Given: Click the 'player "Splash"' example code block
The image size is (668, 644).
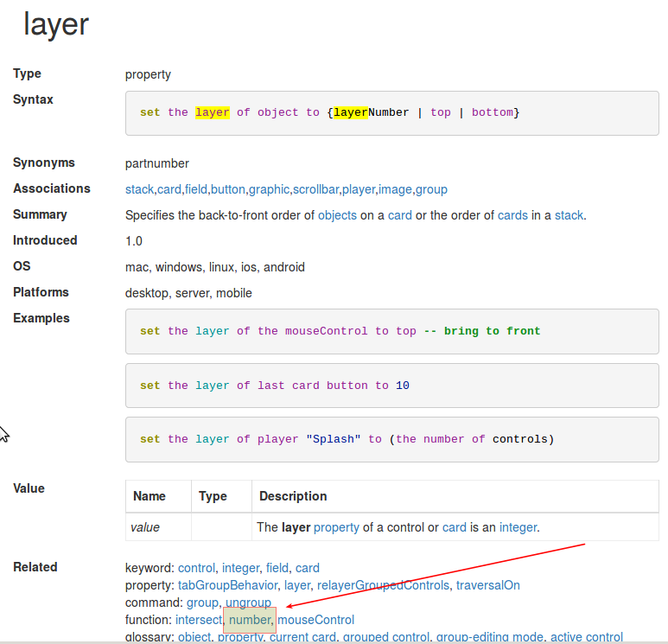Looking at the screenshot, I should pyautogui.click(x=391, y=439).
